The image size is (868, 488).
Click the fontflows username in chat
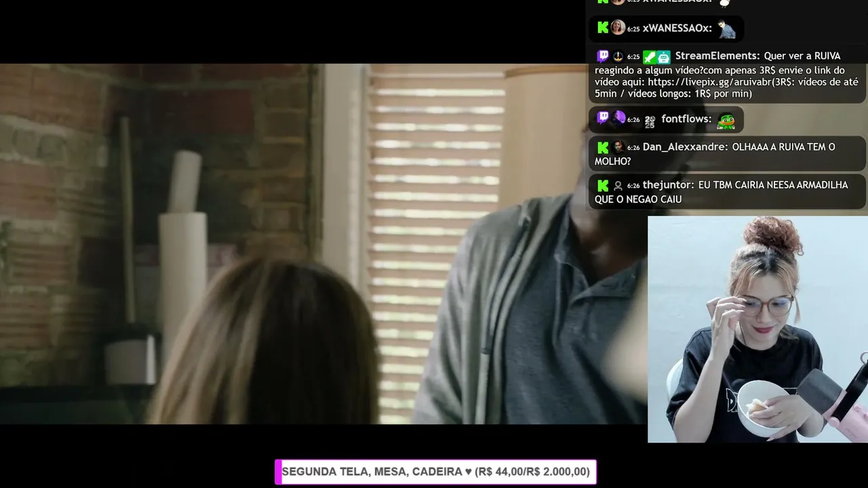point(686,119)
